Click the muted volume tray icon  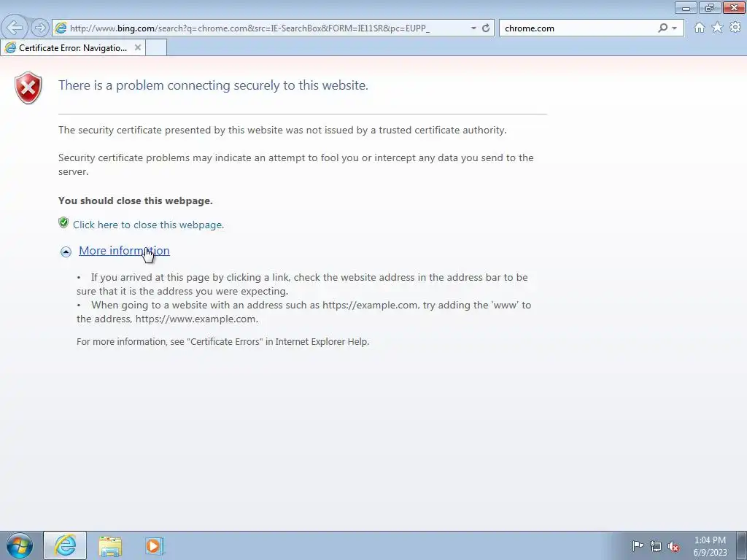[x=673, y=546]
